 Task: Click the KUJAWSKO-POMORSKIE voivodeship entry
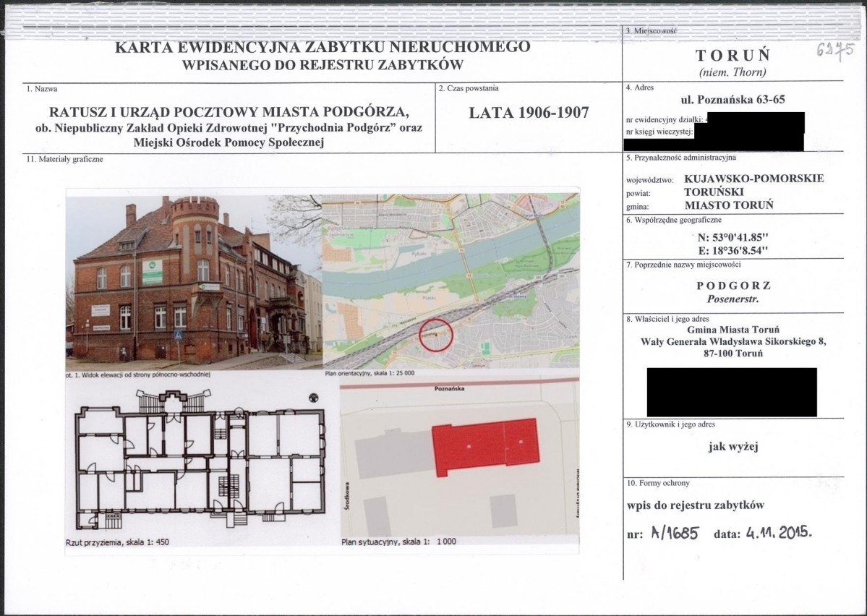753,179
